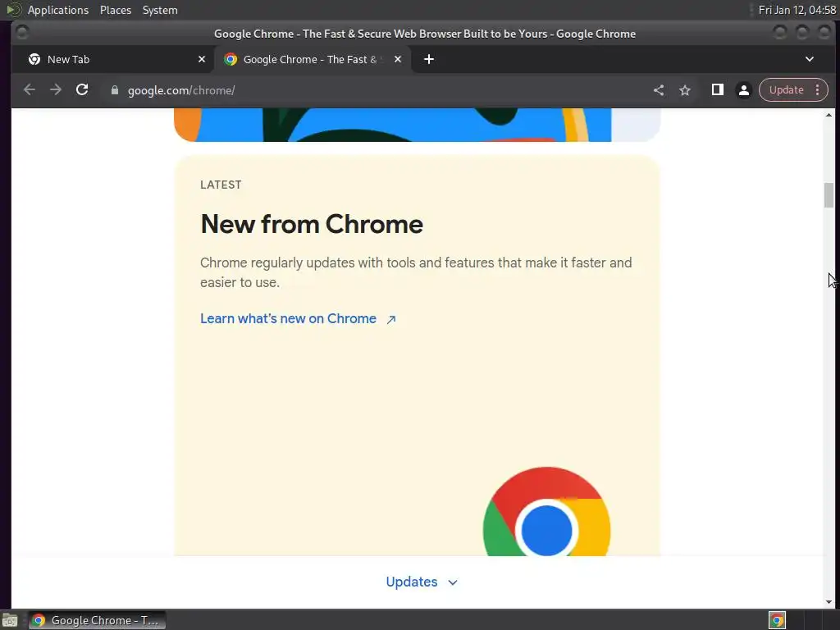840x630 pixels.
Task: Click the scrollbar up arrow
Action: point(829,115)
